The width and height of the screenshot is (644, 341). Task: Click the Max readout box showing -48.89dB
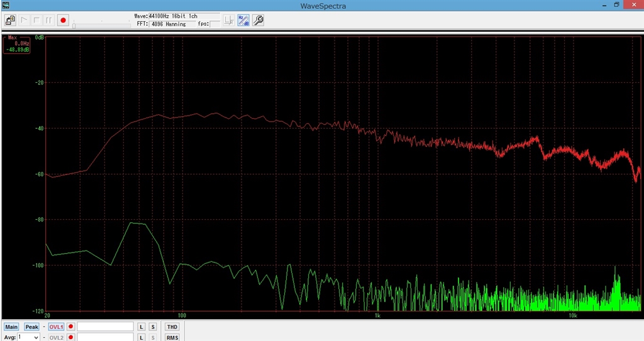(17, 45)
